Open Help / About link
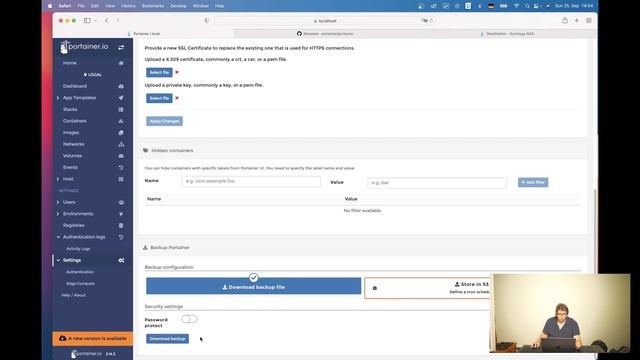The width and height of the screenshot is (640, 360). [73, 295]
